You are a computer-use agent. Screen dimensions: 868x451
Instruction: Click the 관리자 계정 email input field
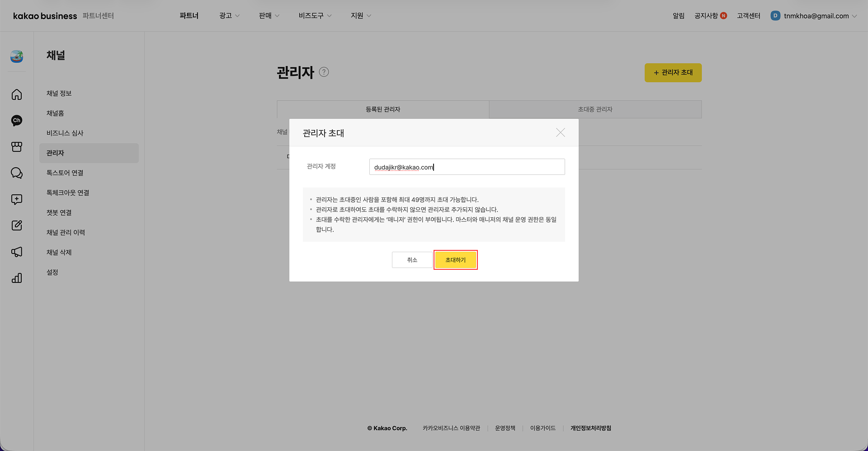467,166
